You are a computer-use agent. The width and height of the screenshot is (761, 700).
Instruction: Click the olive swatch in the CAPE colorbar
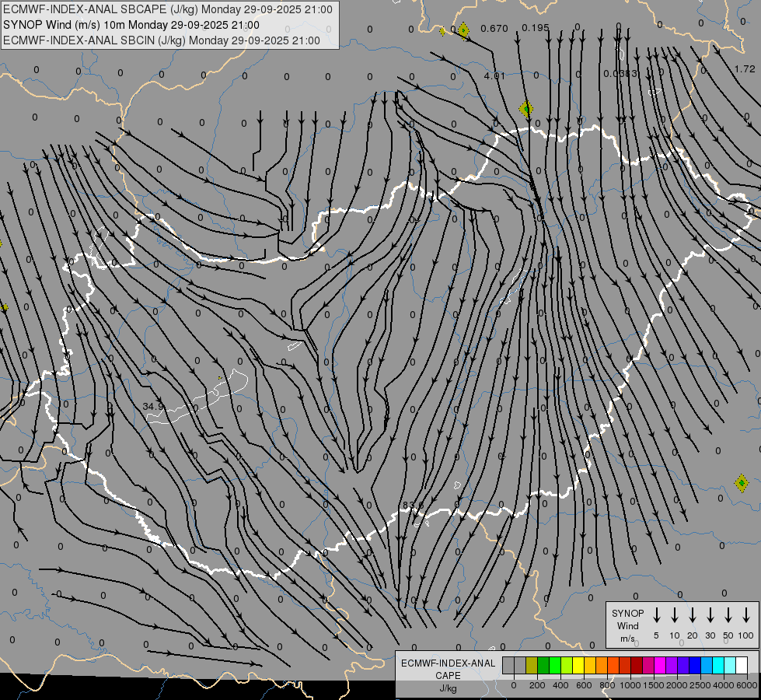pyautogui.click(x=532, y=666)
